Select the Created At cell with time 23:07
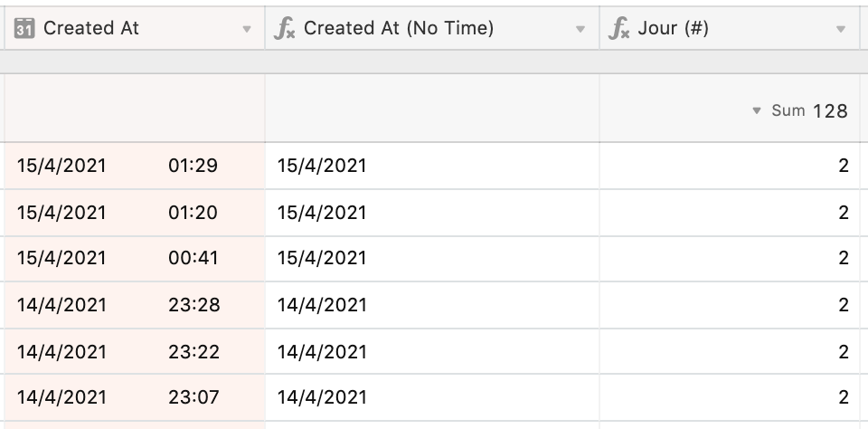The width and height of the screenshot is (868, 429). coord(135,396)
